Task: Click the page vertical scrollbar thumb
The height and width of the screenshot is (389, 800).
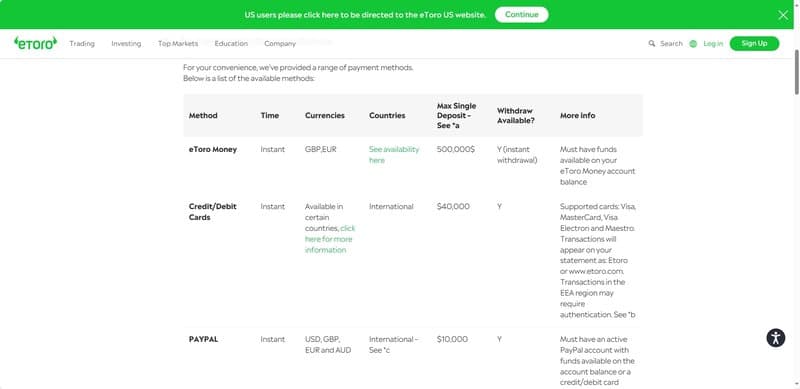Action: (x=796, y=71)
